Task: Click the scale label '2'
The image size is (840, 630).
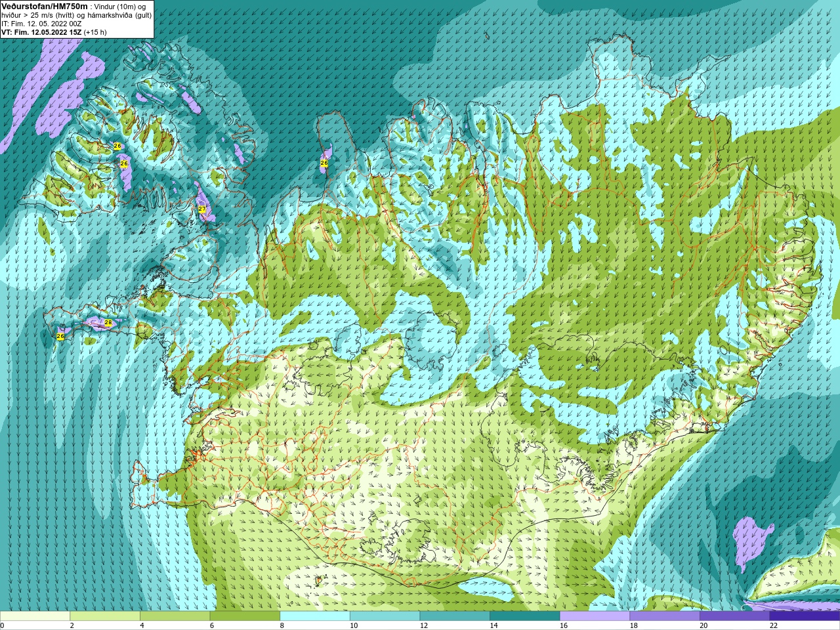Action: [x=72, y=625]
